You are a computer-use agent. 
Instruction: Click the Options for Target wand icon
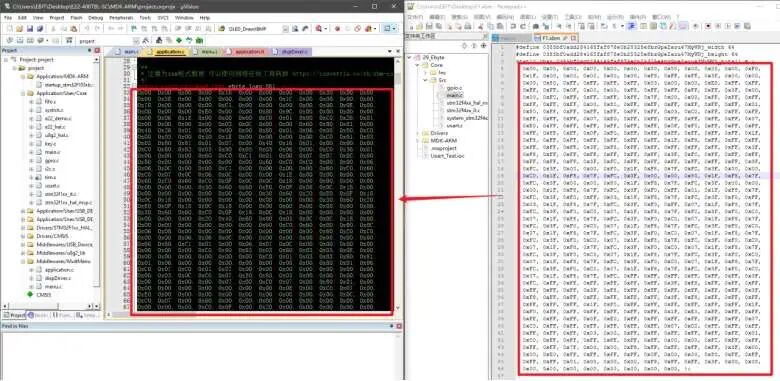(146, 40)
